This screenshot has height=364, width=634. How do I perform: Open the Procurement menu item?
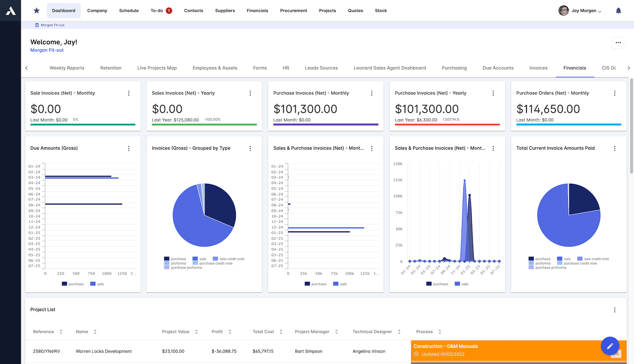[294, 11]
